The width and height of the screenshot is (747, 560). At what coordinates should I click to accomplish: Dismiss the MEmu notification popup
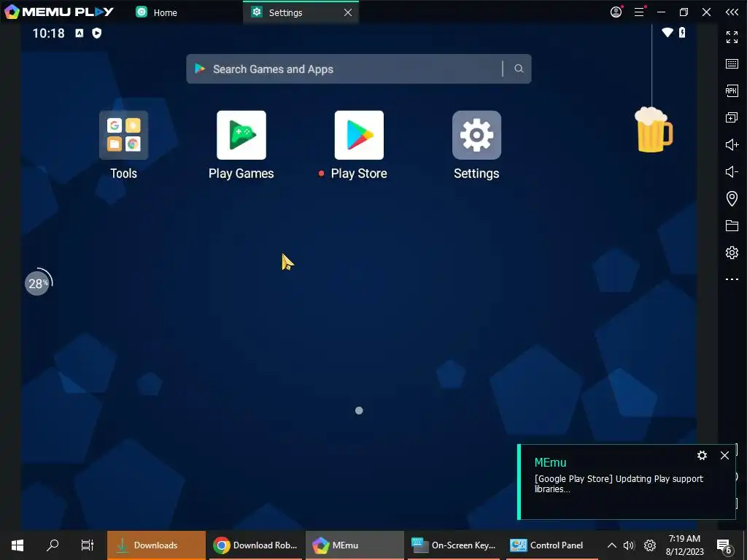pyautogui.click(x=724, y=455)
